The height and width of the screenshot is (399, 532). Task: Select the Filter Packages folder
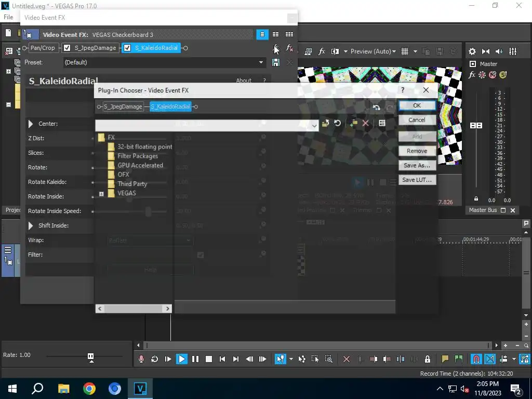click(137, 156)
